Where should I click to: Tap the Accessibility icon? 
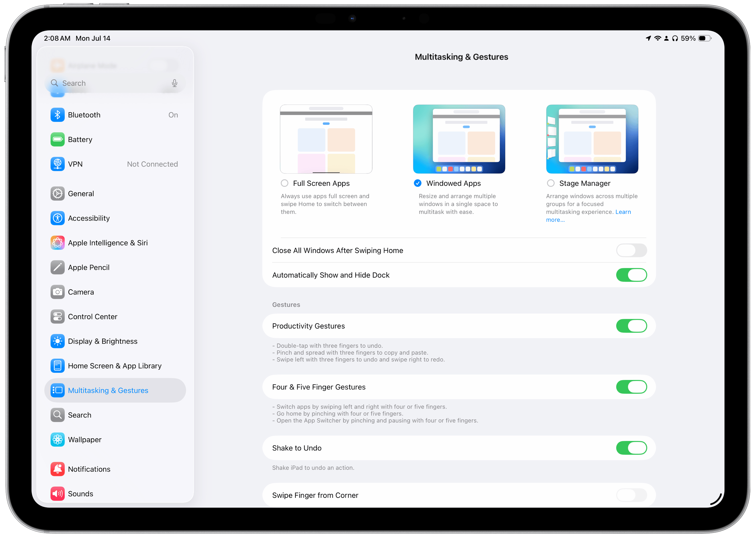pos(57,218)
